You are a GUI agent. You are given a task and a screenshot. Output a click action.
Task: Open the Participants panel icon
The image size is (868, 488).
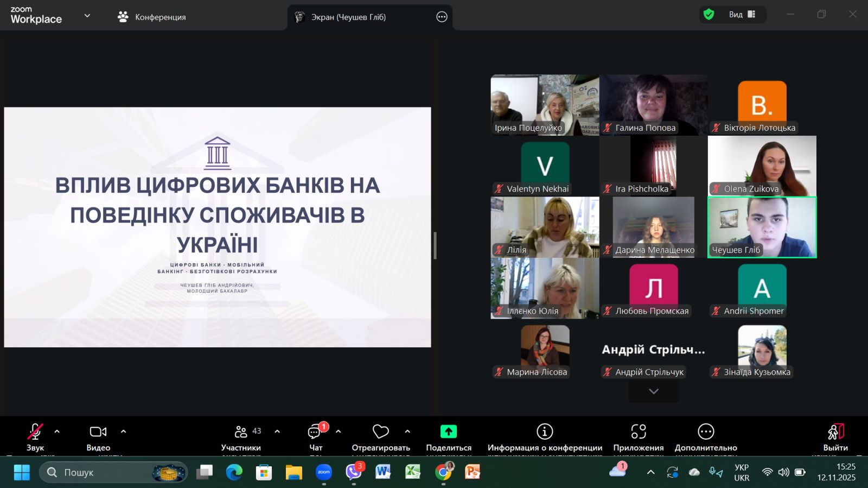pyautogui.click(x=241, y=432)
